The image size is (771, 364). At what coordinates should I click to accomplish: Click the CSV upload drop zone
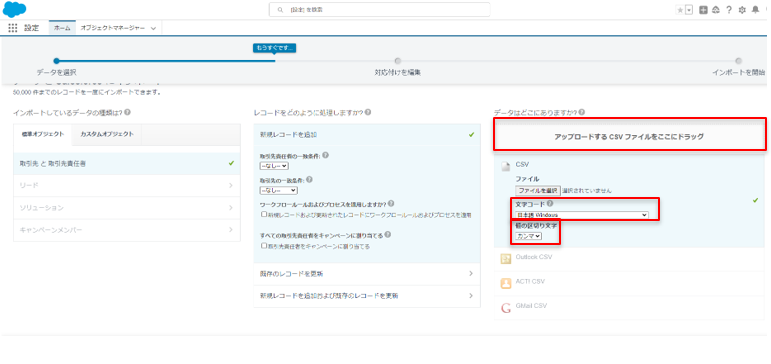click(629, 136)
